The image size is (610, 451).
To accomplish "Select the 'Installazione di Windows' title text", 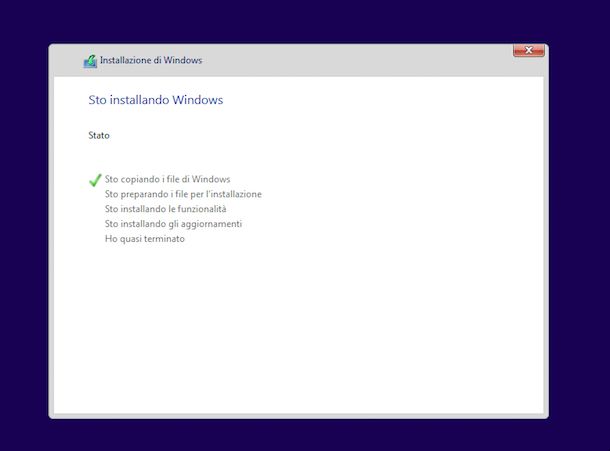I will click(151, 60).
